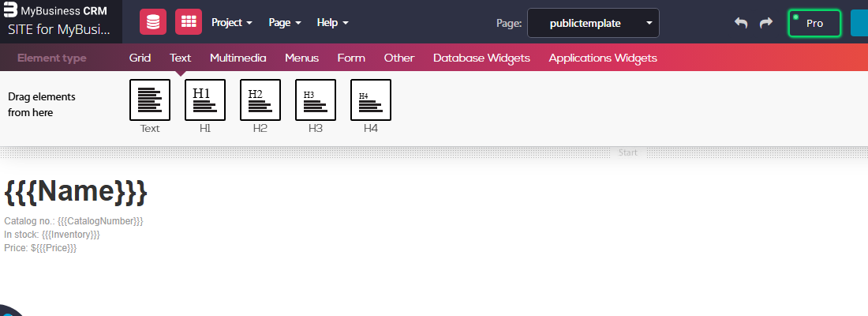
Task: Click the "Drag elements from here" label
Action: coord(42,105)
